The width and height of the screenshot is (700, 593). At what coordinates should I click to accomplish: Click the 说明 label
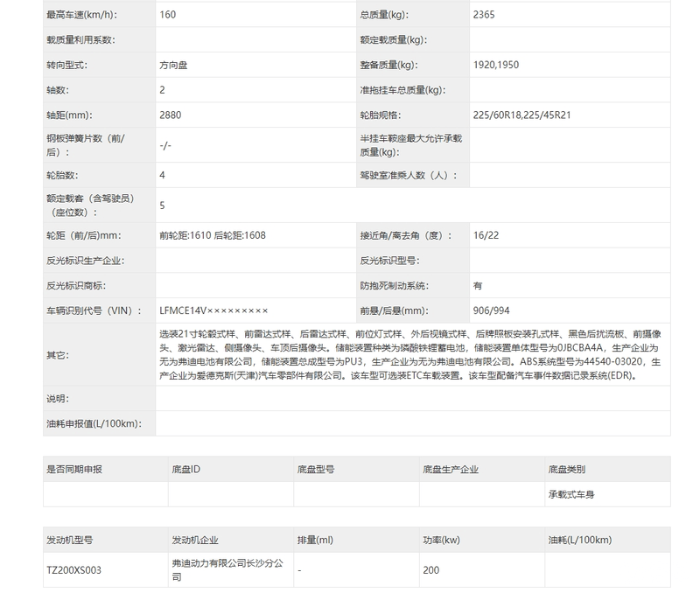(58, 399)
